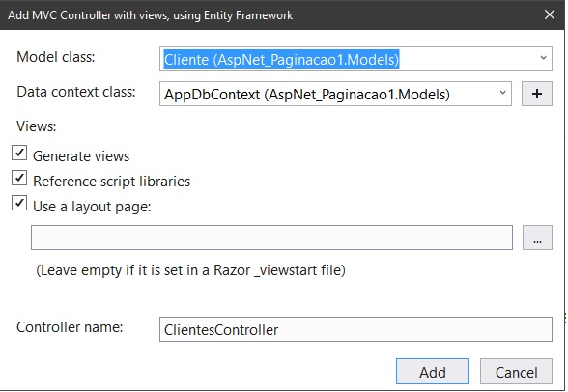Toggle the Generate views checkbox
568x392 pixels.
[19, 153]
